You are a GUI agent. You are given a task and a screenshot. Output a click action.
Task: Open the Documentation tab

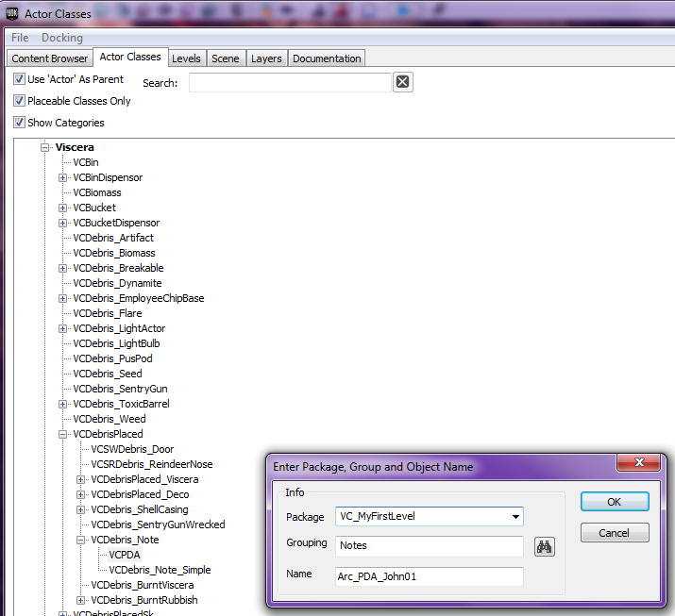click(x=327, y=58)
